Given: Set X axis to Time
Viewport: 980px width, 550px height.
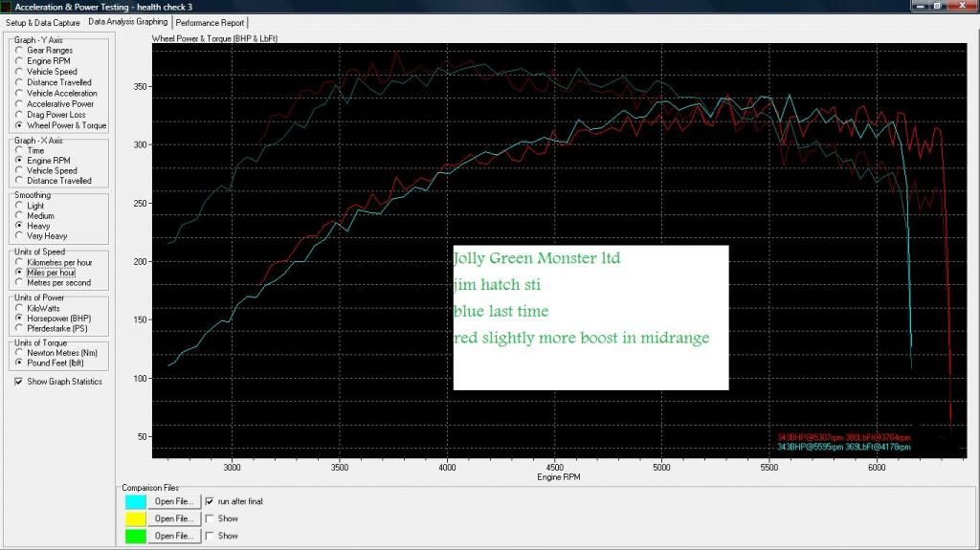Looking at the screenshot, I should coord(19,150).
